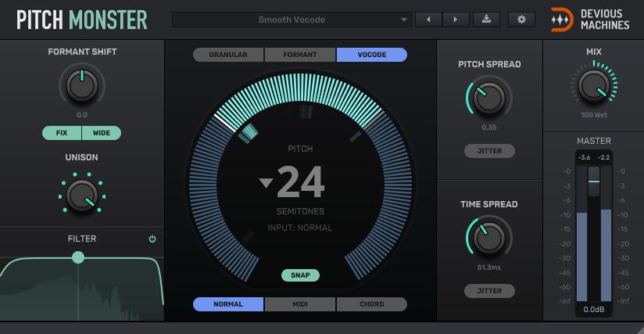This screenshot has height=334, width=644.
Task: Select the FORMANT mode tab
Action: 300,55
